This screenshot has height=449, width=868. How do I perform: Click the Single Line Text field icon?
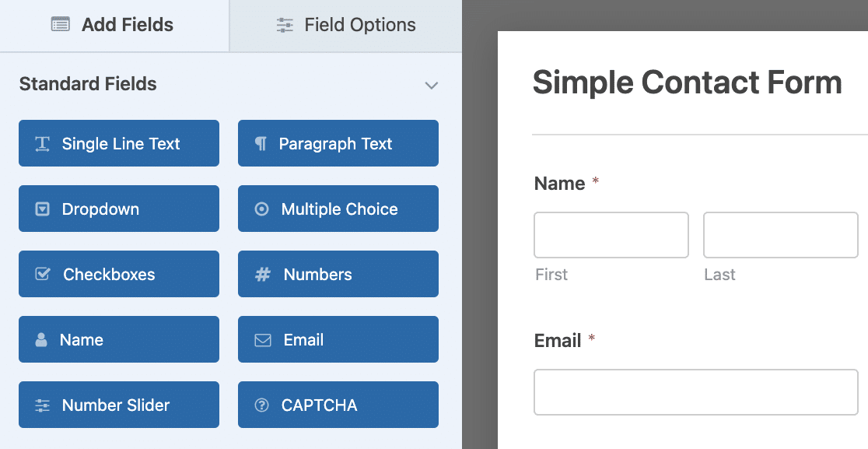pos(42,144)
